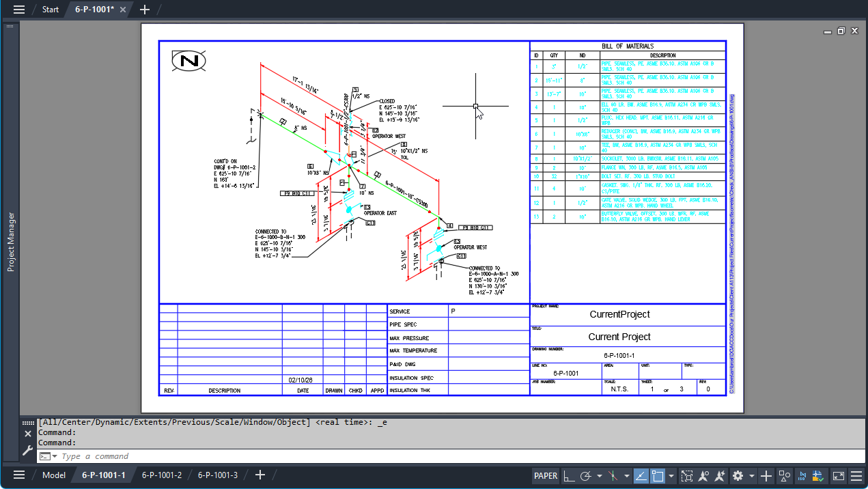Click the North arrow symbol
The height and width of the screenshot is (489, 868).
189,61
